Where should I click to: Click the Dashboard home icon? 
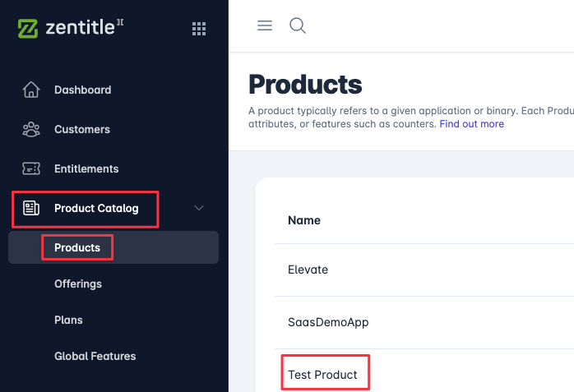coord(31,90)
